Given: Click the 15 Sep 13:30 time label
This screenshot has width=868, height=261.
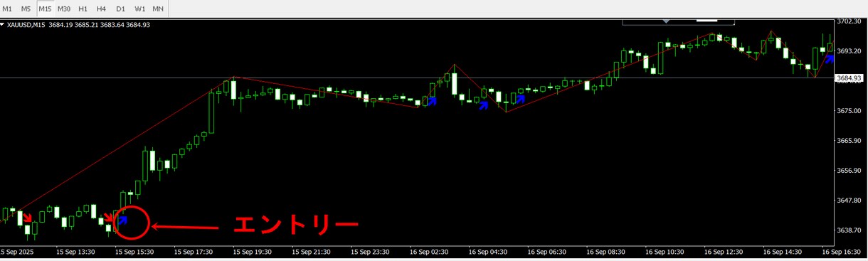Looking at the screenshot, I should coord(76,252).
